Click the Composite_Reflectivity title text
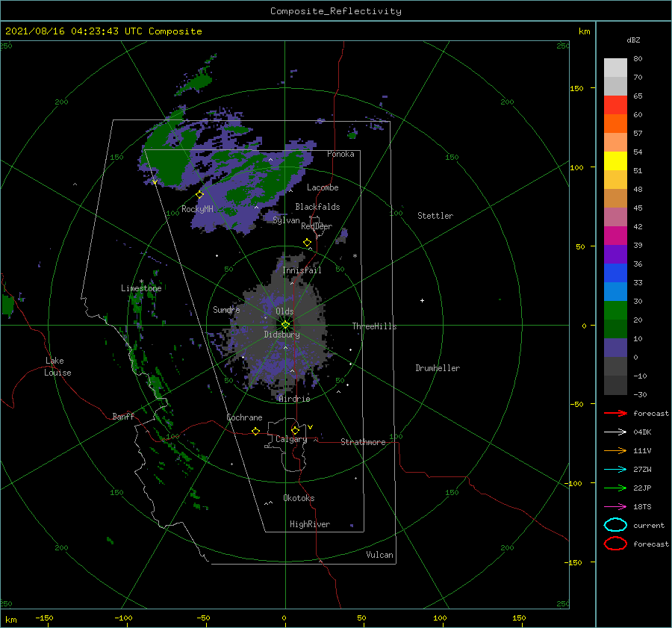The height and width of the screenshot is (628, 672). (x=336, y=11)
